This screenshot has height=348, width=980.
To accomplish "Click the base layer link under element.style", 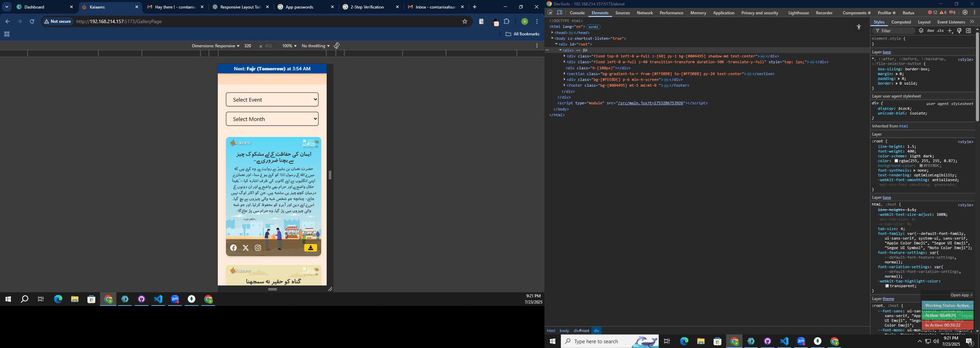I will click(887, 52).
